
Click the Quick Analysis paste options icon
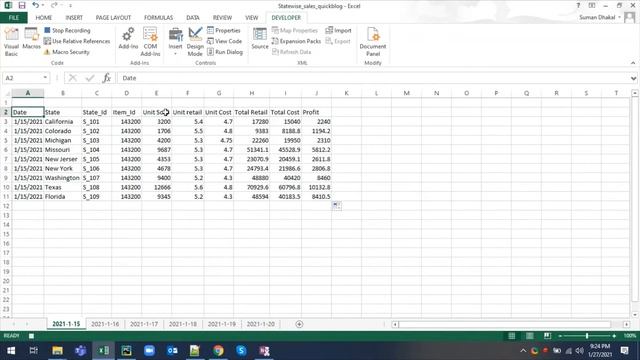336,206
